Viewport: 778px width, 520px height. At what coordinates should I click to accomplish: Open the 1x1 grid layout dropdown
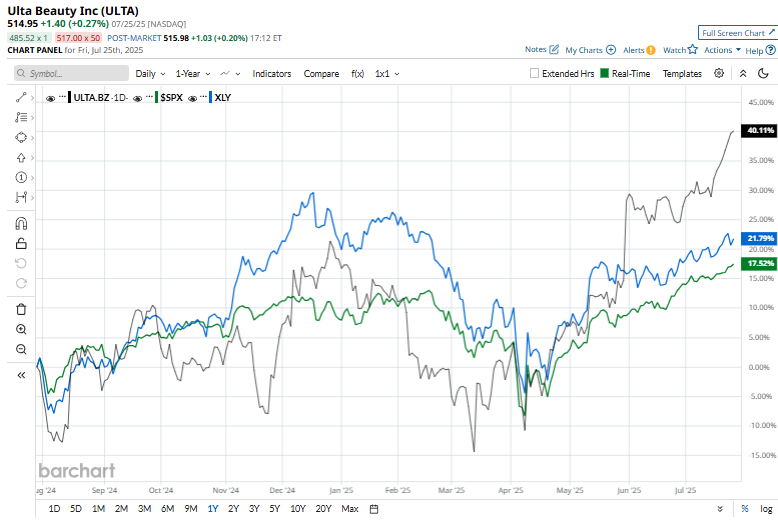point(387,73)
